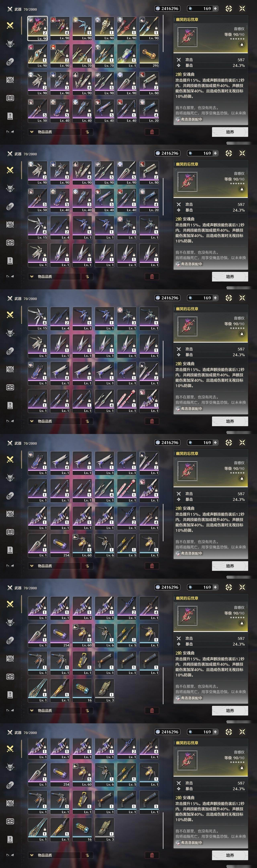Click the smiling chest icon in topmost sidebar
The image size is (257, 868).
coord(10,98)
